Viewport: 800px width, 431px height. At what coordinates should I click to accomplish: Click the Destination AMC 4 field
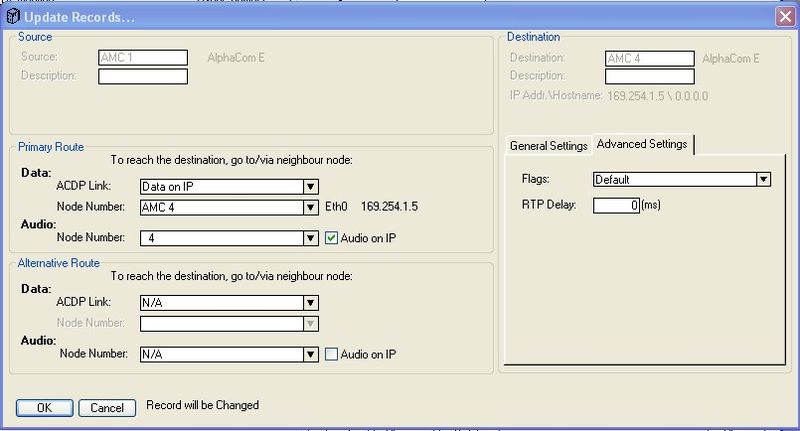click(x=649, y=58)
